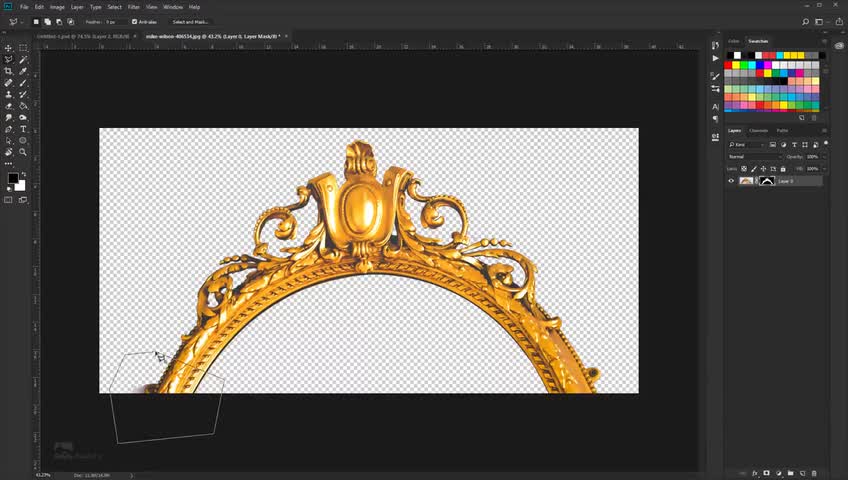The width and height of the screenshot is (848, 480).
Task: Toggle Lock transparent pixels
Action: (x=744, y=169)
